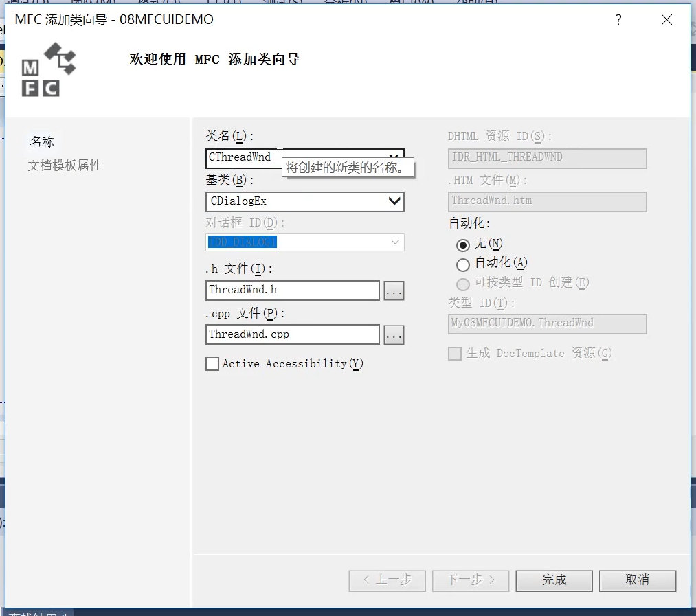Viewport: 696px width, 616px height.
Task: Browse for .h file with ellipsis button
Action: [394, 290]
